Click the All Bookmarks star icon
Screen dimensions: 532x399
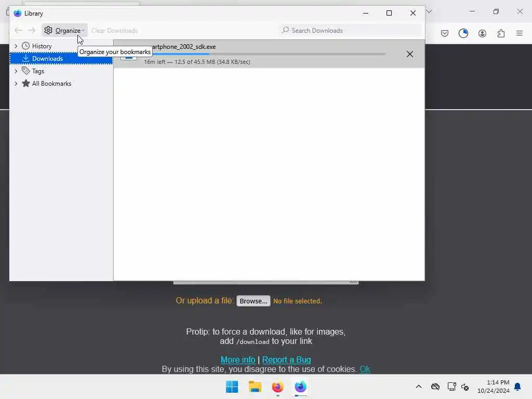point(26,83)
